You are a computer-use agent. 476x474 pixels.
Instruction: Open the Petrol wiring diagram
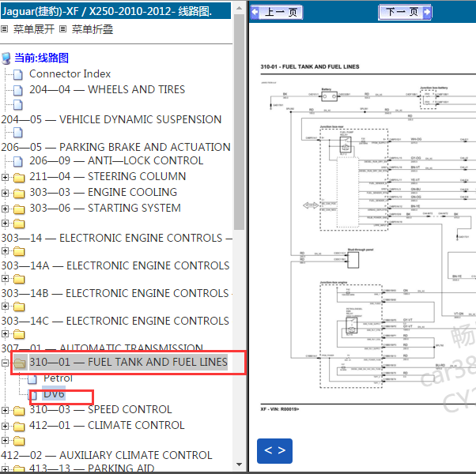pos(58,378)
